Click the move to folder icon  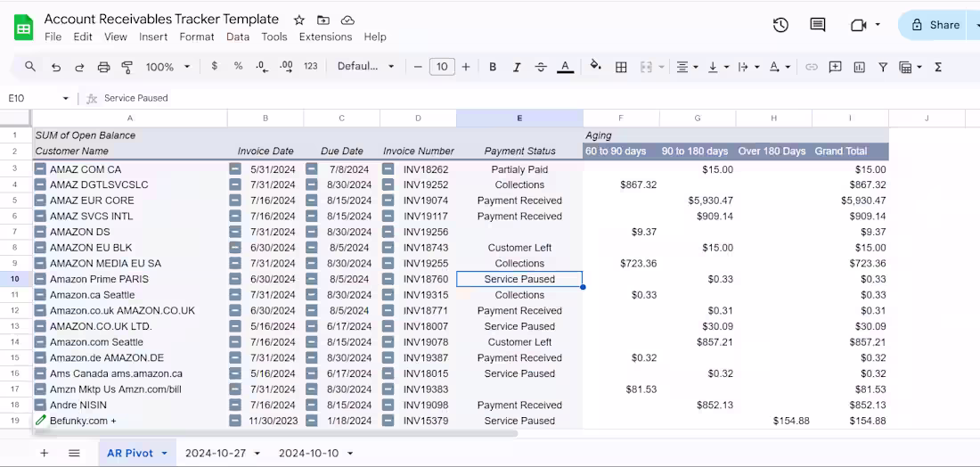323,20
